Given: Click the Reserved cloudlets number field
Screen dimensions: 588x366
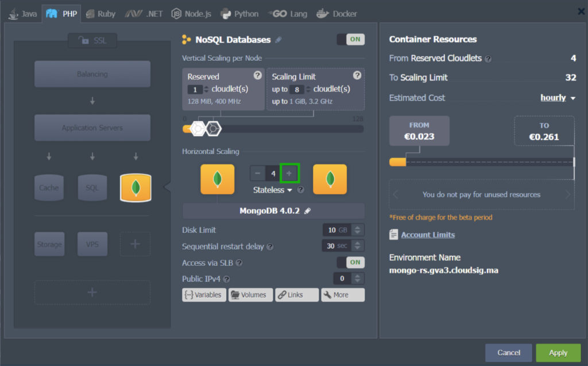Looking at the screenshot, I should coord(195,89).
